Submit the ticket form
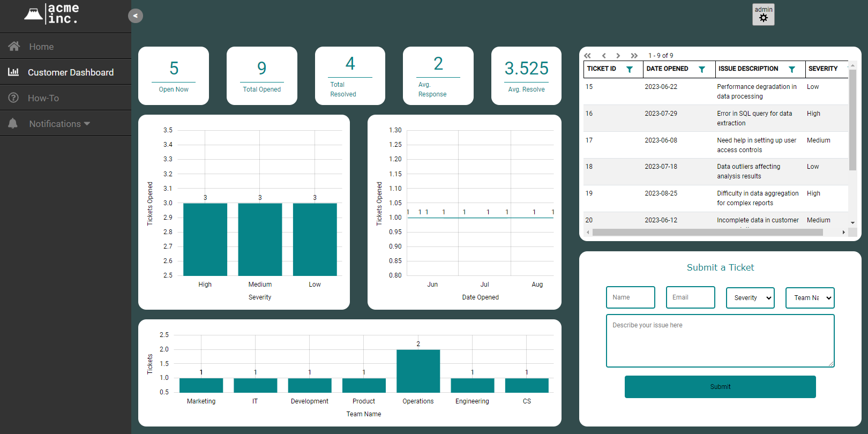The width and height of the screenshot is (868, 434). pos(720,387)
